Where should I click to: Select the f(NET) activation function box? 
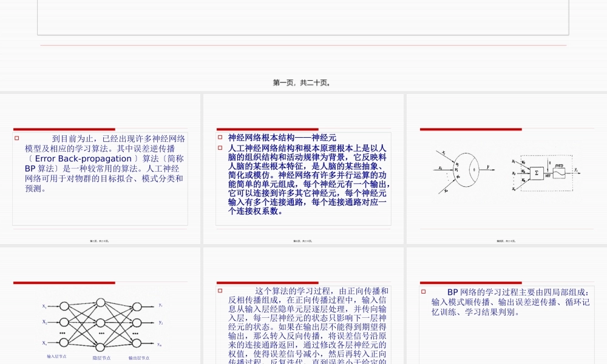coord(559,172)
